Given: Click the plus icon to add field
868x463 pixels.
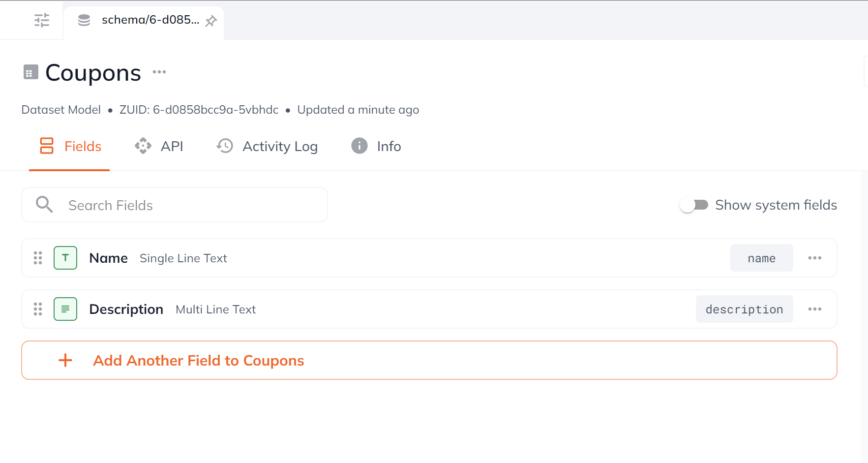Looking at the screenshot, I should (x=65, y=360).
